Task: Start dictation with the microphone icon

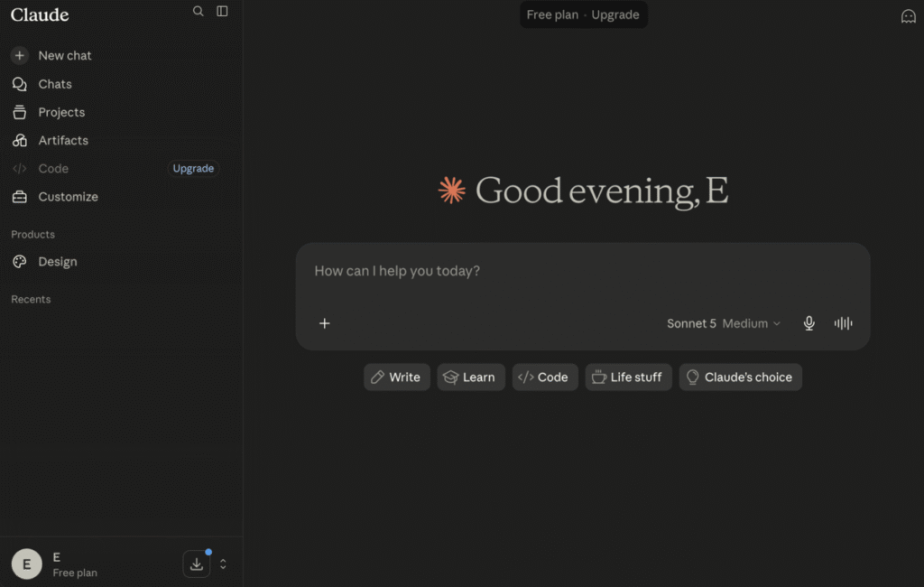Action: click(808, 323)
